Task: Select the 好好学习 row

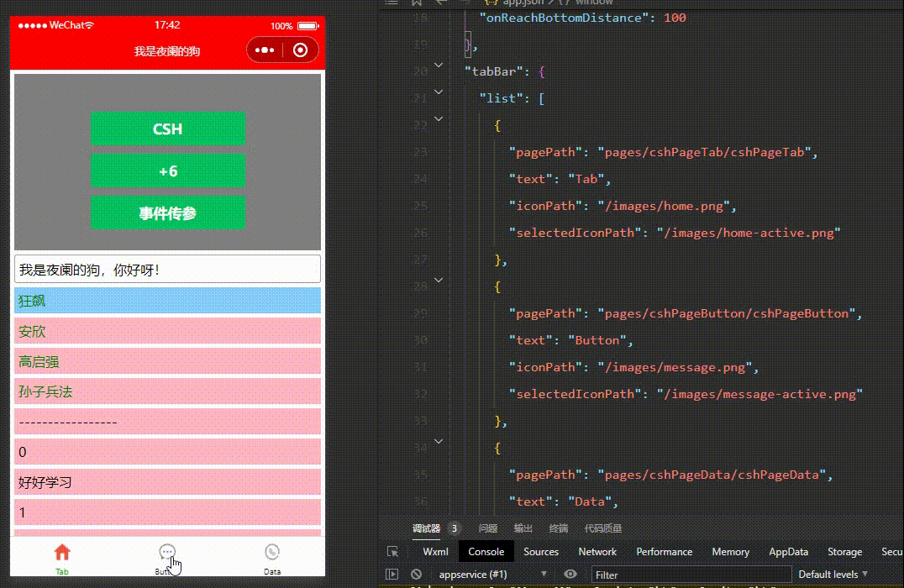Action: (167, 482)
